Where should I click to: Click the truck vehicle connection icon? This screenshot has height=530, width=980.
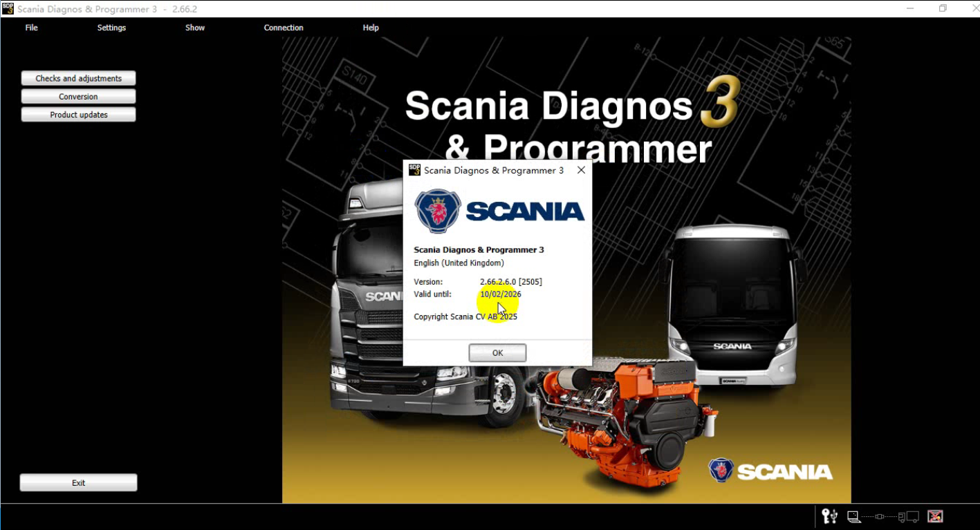click(909, 517)
